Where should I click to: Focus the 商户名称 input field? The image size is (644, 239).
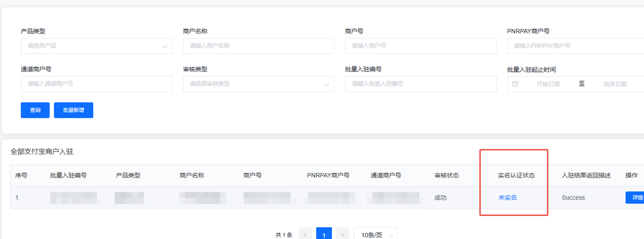[258, 46]
